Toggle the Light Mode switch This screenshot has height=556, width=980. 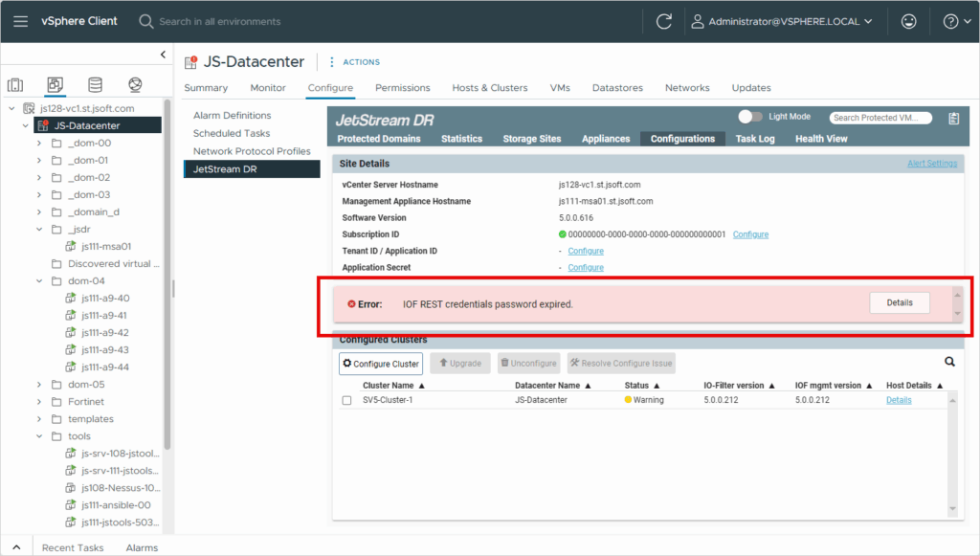tap(751, 117)
